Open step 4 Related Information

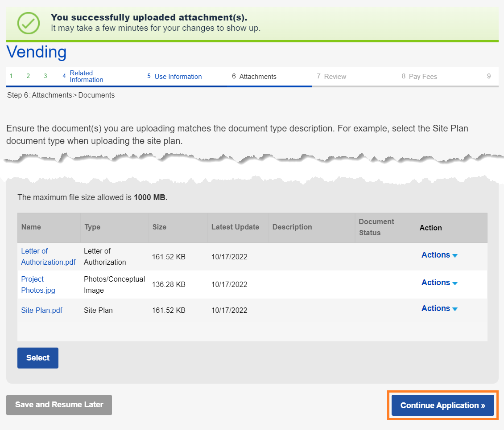click(83, 76)
